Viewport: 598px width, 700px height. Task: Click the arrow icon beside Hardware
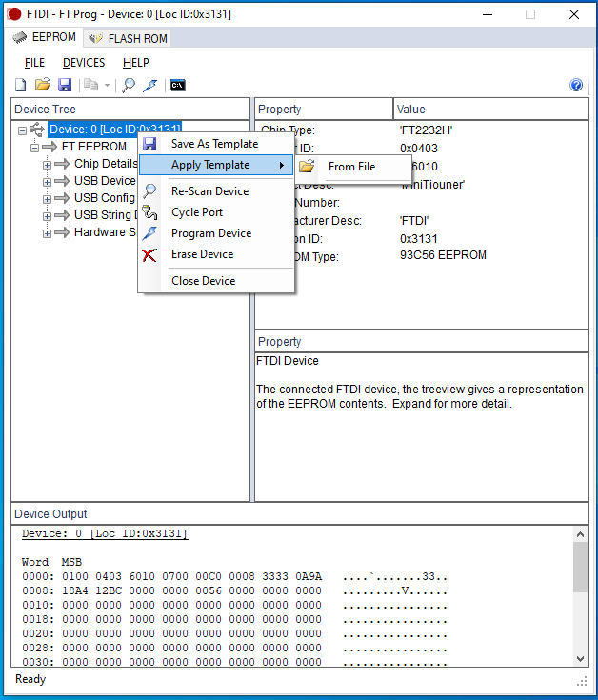pyautogui.click(x=62, y=232)
